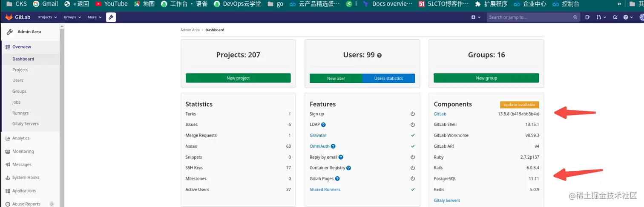Click the help icon beside Reply by email
This screenshot has width=644, height=207.
[x=341, y=157]
